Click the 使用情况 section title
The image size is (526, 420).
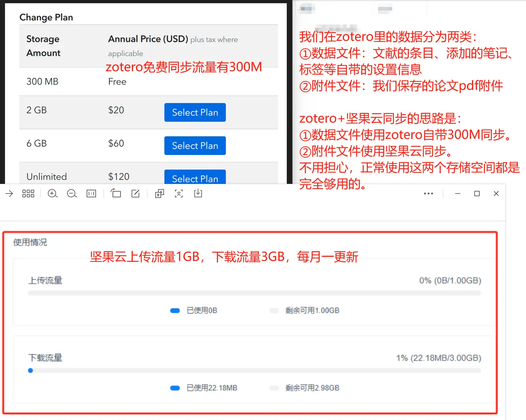(x=30, y=242)
